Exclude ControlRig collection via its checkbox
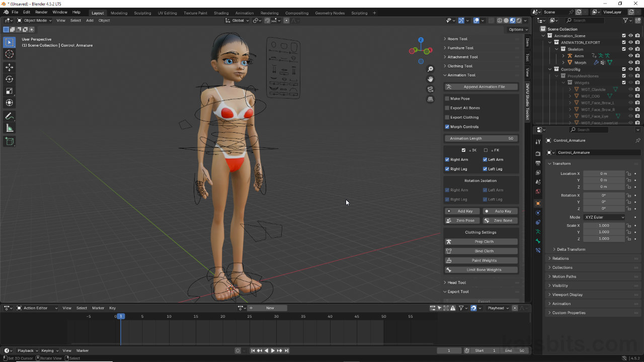 [624, 69]
